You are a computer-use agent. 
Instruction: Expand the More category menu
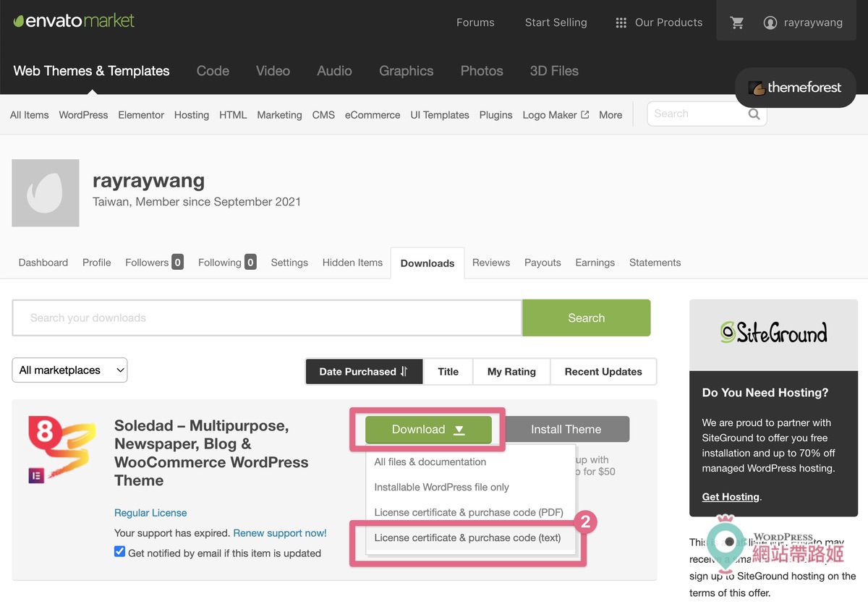click(610, 115)
